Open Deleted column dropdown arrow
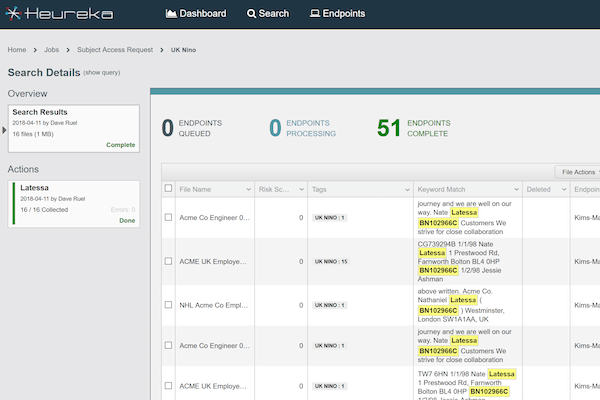 (x=564, y=189)
